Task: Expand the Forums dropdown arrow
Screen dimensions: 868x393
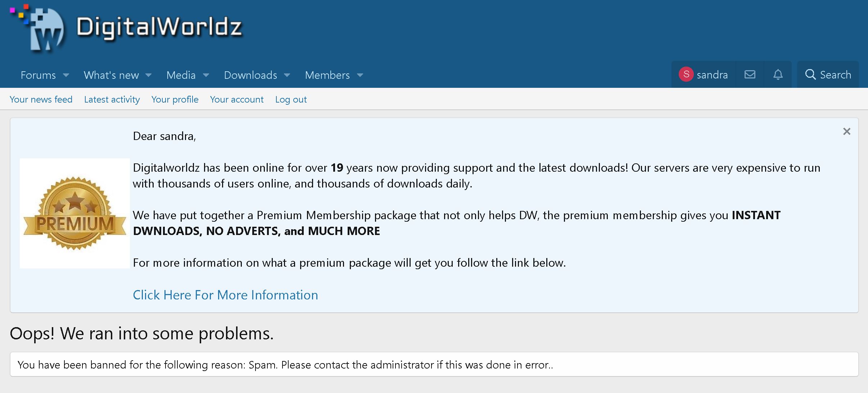Action: pos(66,75)
